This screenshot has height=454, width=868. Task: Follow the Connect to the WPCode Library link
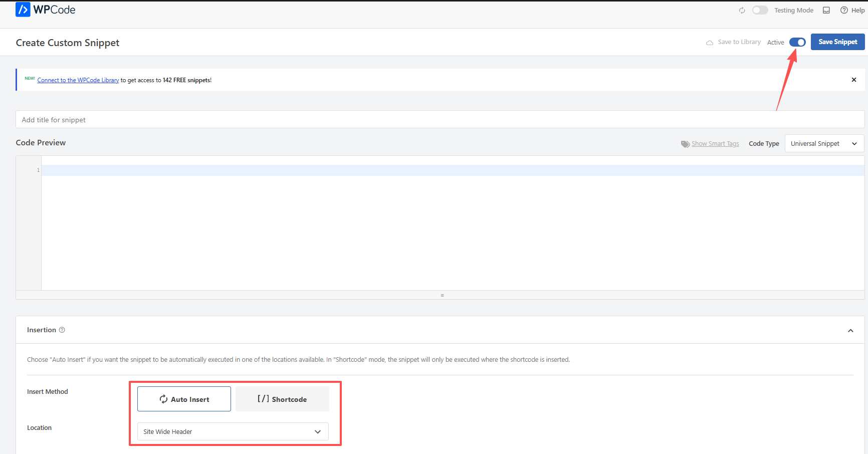point(78,80)
